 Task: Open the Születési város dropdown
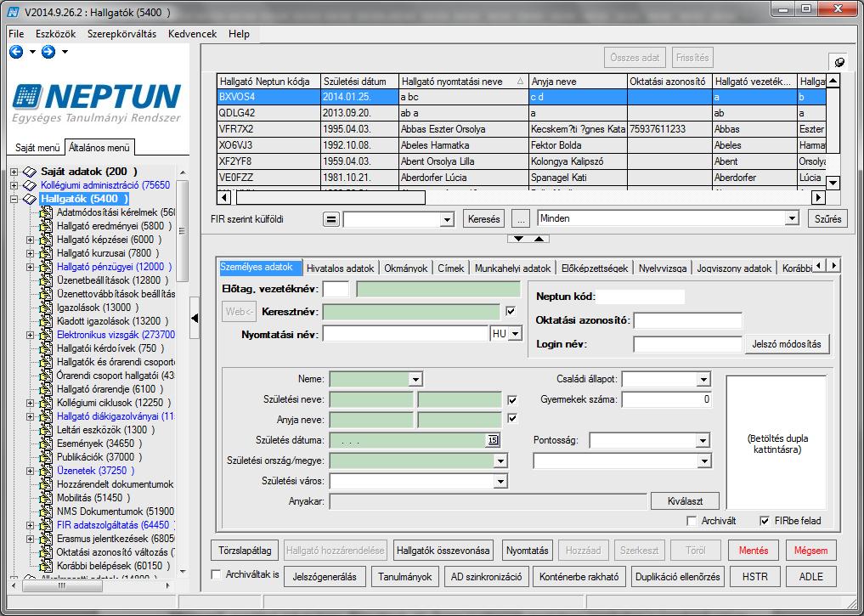click(500, 481)
